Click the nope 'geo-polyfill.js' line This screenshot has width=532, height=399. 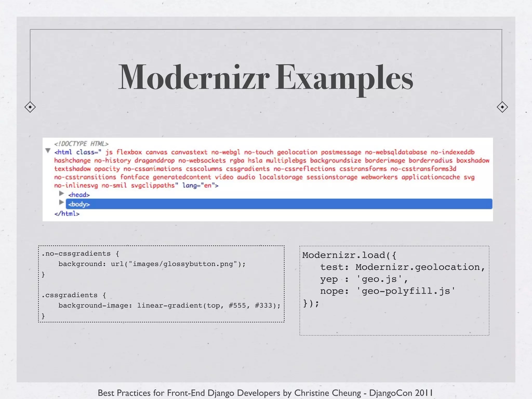click(x=388, y=291)
